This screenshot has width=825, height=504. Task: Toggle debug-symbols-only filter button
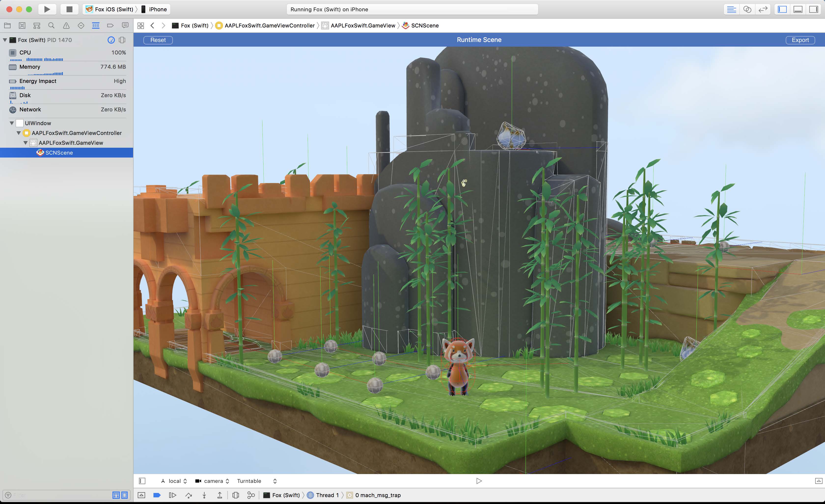124,495
